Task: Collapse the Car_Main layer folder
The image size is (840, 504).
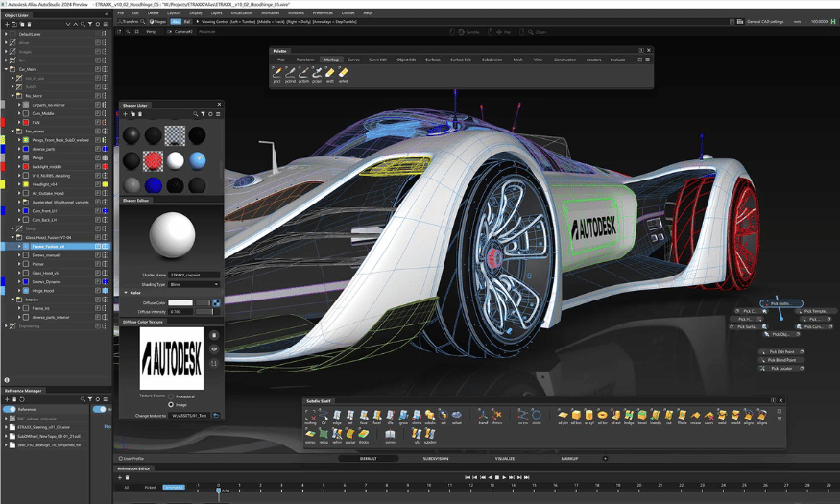Action: click(7, 69)
